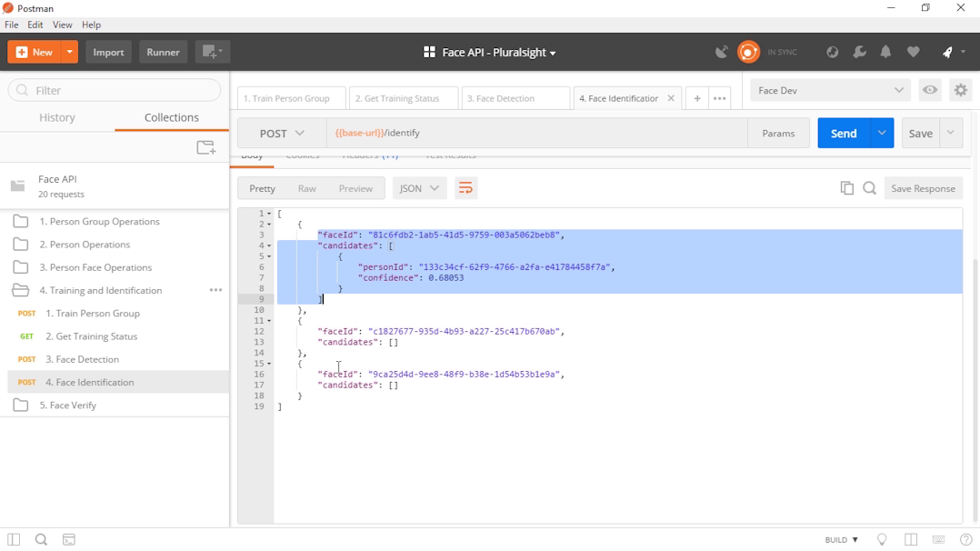This screenshot has height=551, width=980.
Task: Open the wrench settings menu
Action: point(859,52)
